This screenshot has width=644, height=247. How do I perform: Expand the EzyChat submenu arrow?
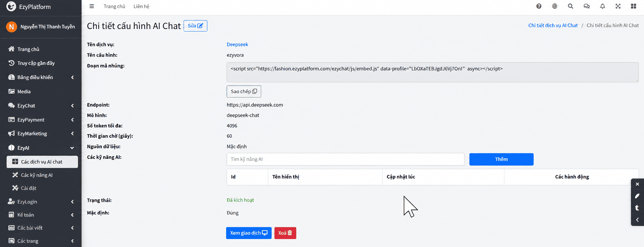(x=72, y=106)
